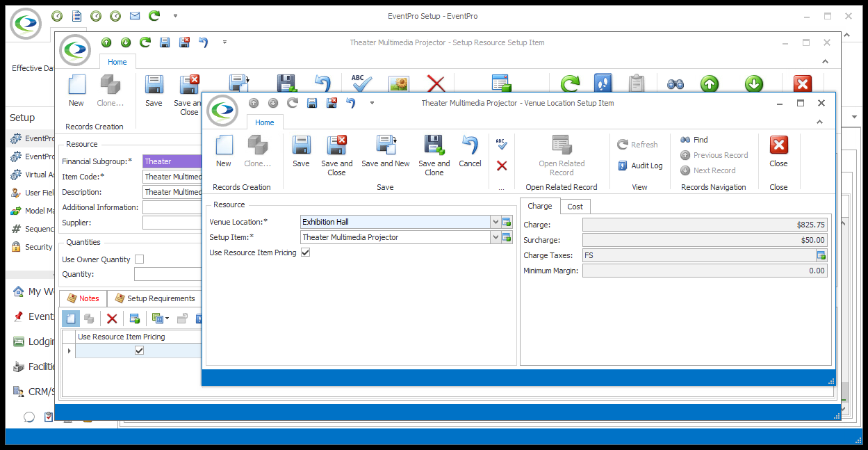Open the Lodging navigation group
The image size is (868, 450).
33,341
